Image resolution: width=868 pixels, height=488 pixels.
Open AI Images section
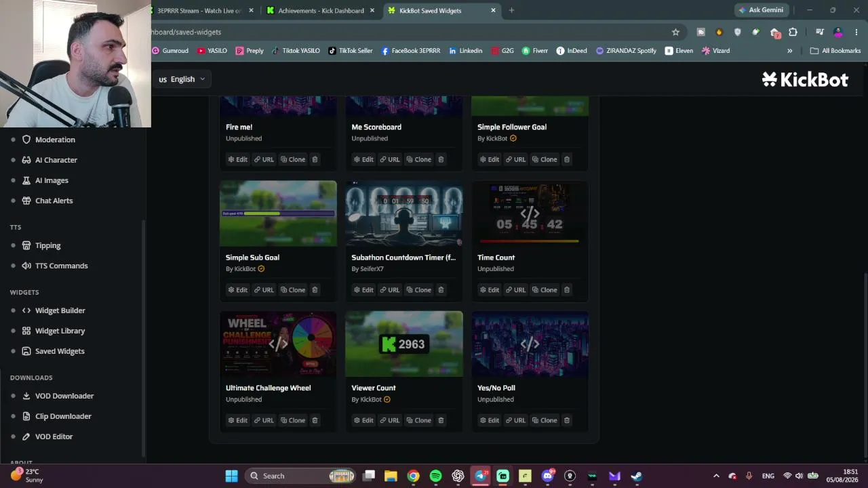[52, 180]
